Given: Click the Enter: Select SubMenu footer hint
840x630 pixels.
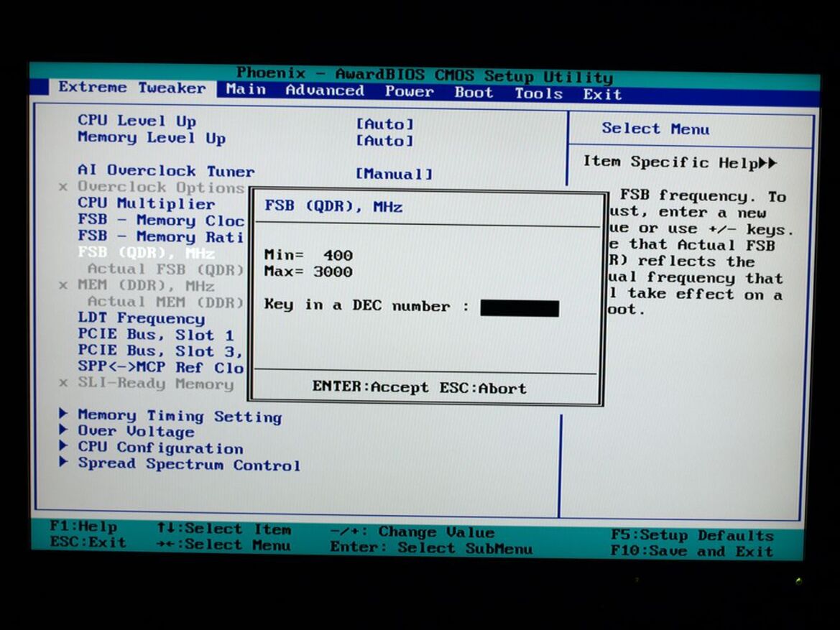Looking at the screenshot, I should click(x=431, y=548).
